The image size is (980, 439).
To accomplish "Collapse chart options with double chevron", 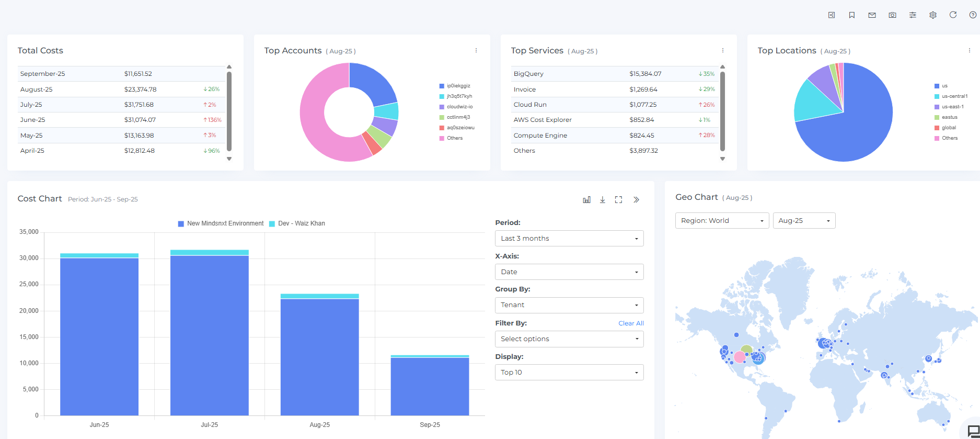I will point(636,200).
